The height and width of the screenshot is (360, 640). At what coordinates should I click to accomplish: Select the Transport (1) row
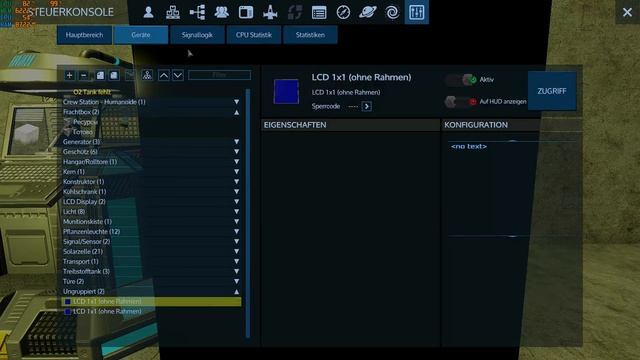(151, 261)
